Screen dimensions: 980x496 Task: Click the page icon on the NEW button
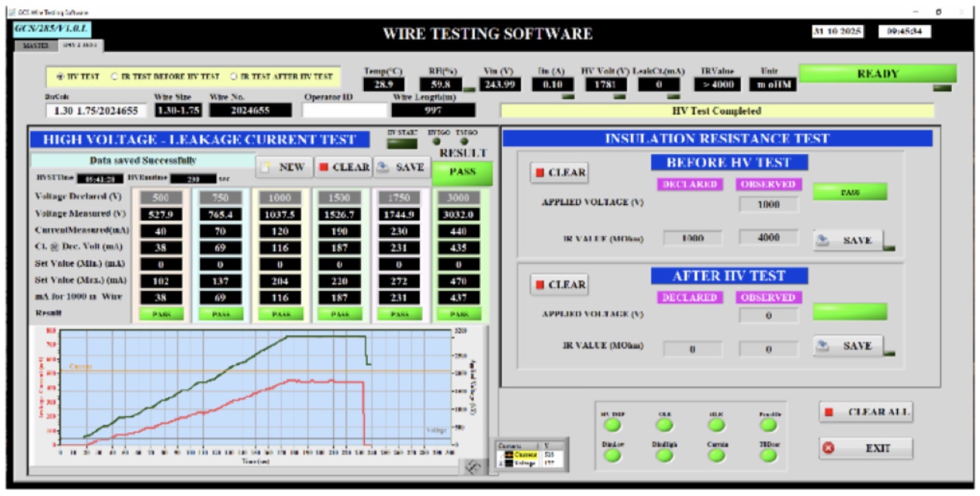tap(266, 167)
